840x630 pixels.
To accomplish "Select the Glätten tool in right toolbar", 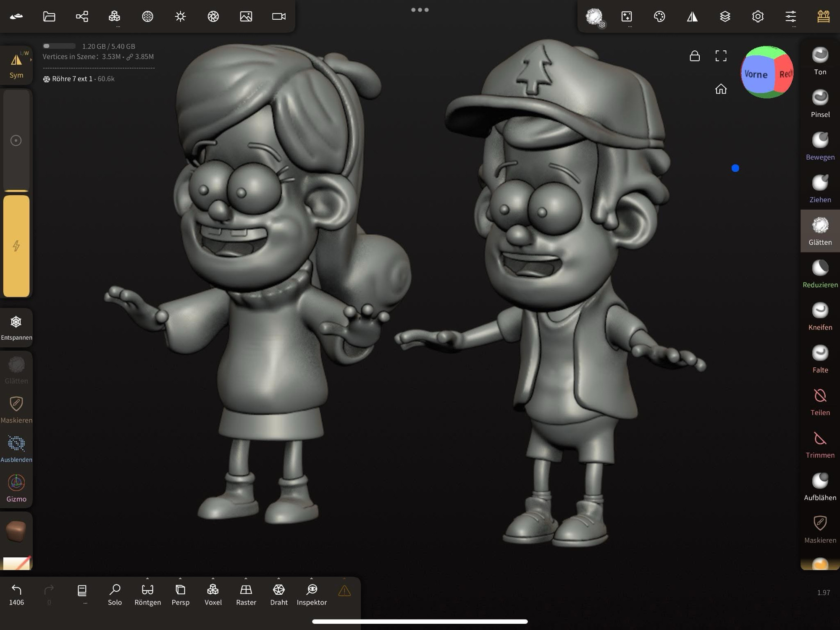I will [x=820, y=231].
